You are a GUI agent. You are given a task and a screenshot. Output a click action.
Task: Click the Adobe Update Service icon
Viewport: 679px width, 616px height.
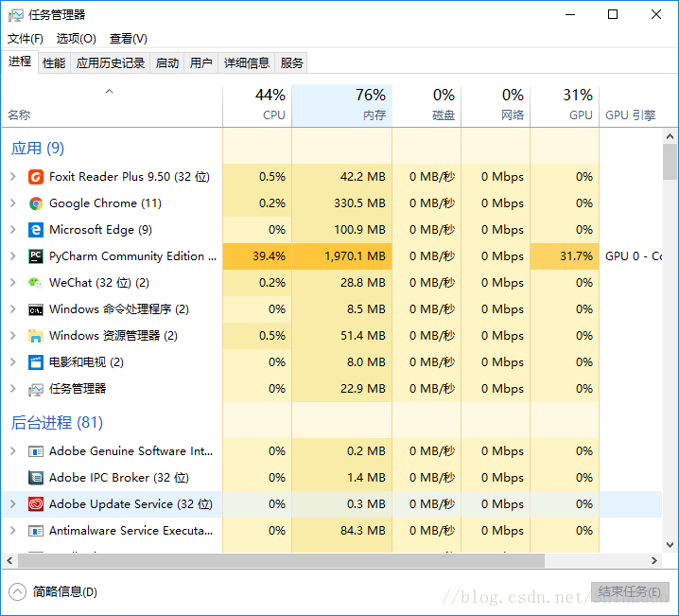pos(36,503)
